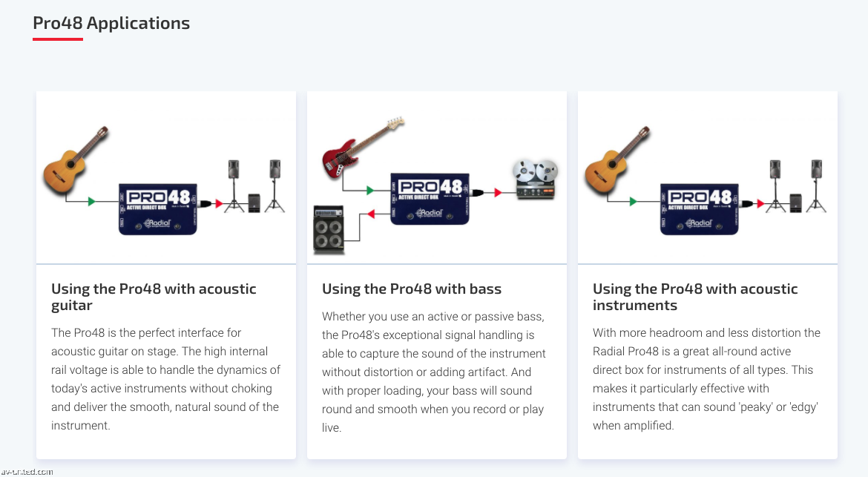Click the green arrow after the bass guitar
This screenshot has width=868, height=477.
pos(369,191)
